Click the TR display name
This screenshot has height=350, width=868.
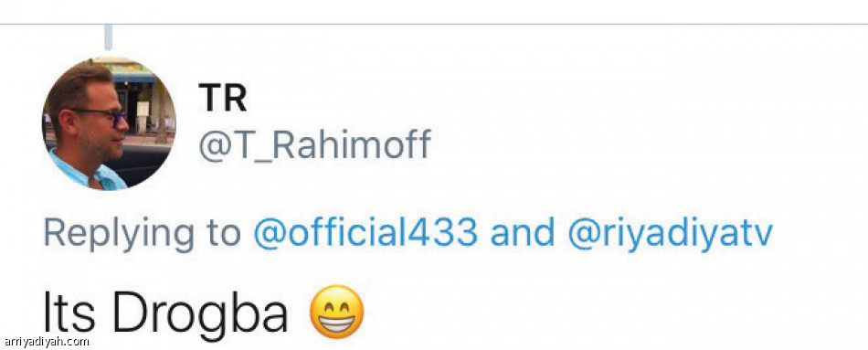coord(222,99)
